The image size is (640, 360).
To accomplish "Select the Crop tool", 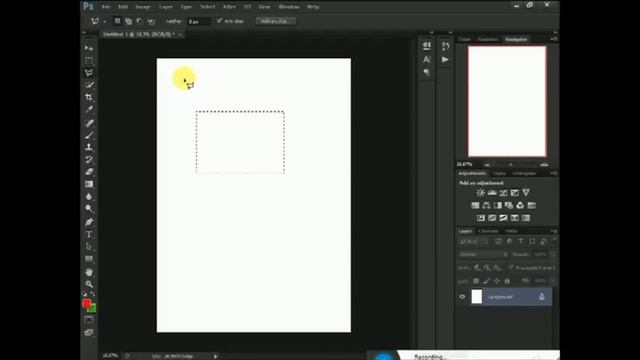I will 89,97.
